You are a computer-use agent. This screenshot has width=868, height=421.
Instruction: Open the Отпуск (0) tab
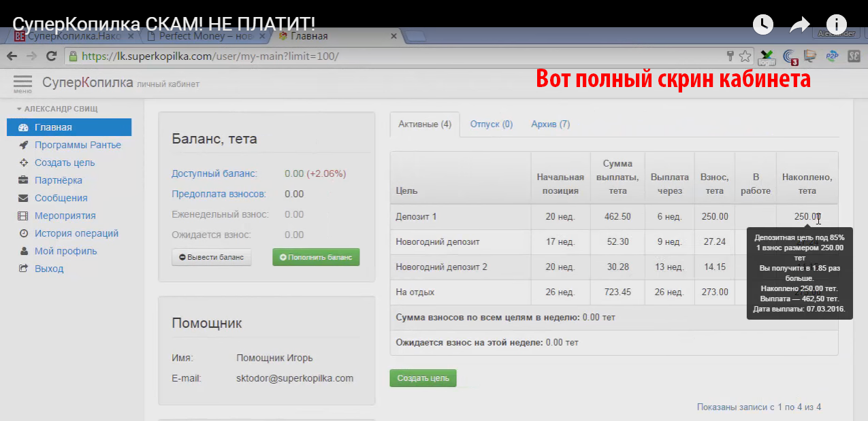coord(491,124)
